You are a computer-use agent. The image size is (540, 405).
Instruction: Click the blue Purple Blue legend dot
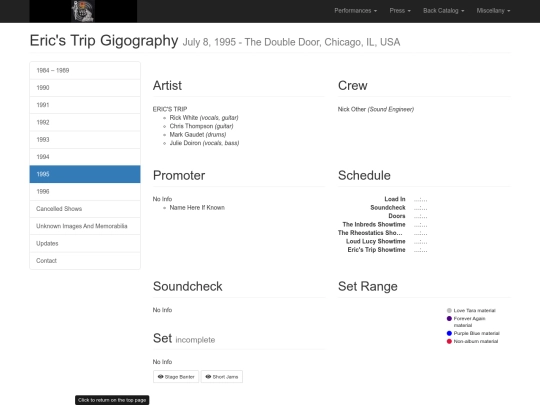[449, 333]
